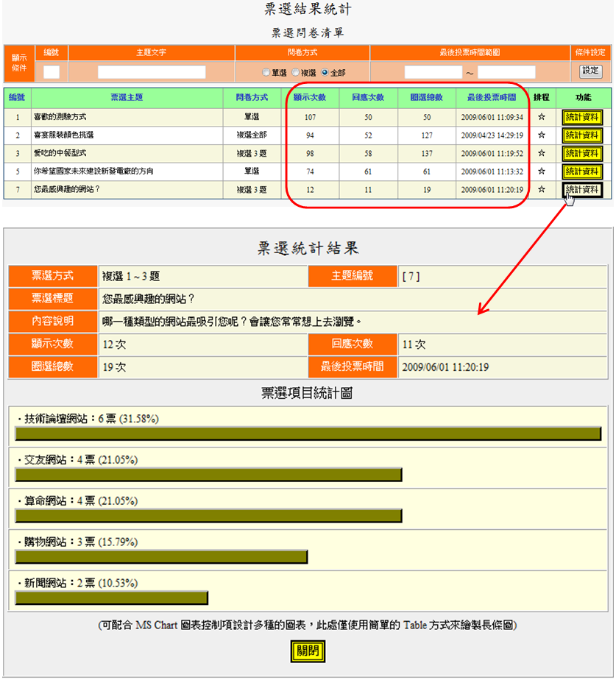Click the 107 display count cell
Image resolution: width=616 pixels, height=680 pixels.
[x=310, y=117]
